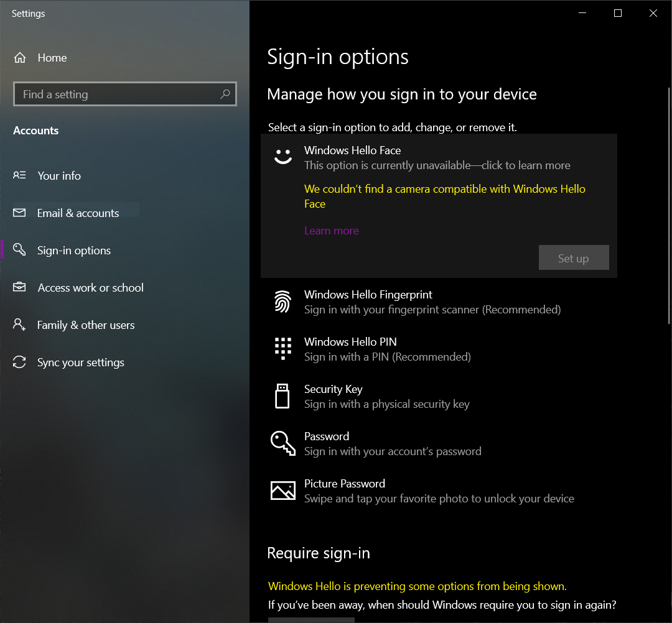Image resolution: width=672 pixels, height=623 pixels.
Task: Click the Password key icon
Action: (283, 443)
